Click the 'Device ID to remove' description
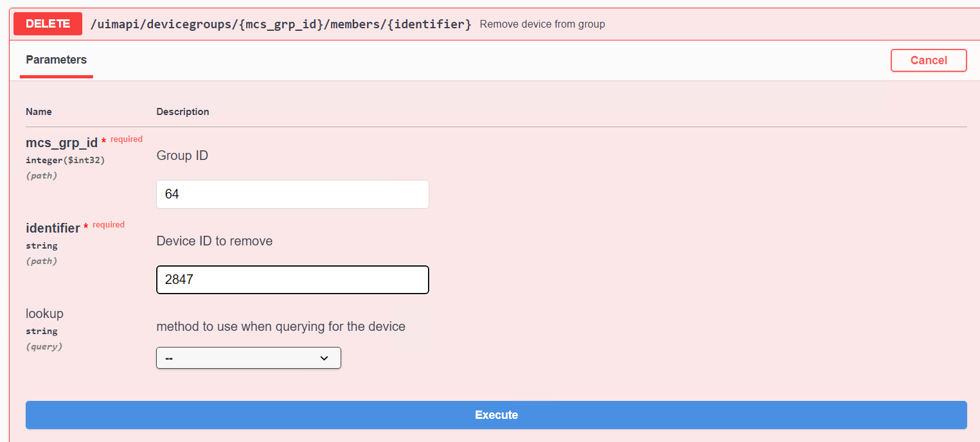Viewport: 980px width, 442px height. [x=214, y=241]
